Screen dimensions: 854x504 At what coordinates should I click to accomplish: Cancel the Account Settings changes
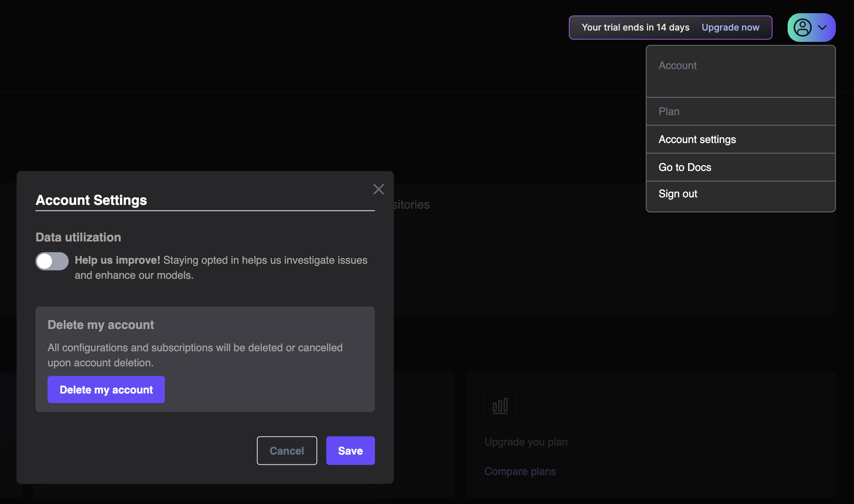[x=287, y=450]
